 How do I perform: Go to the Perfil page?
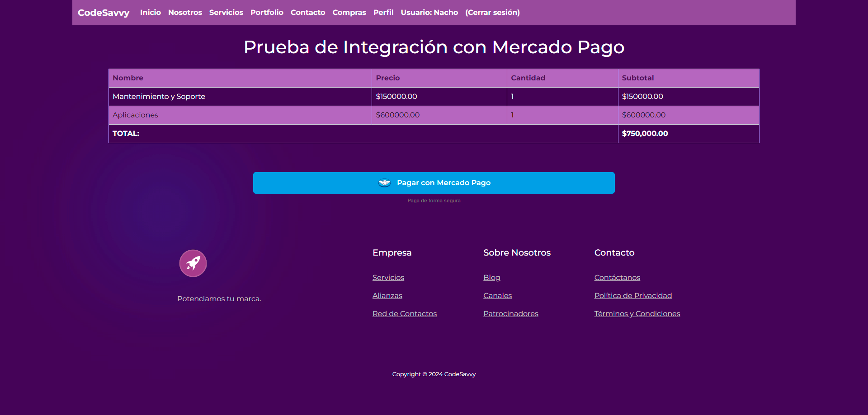coord(383,13)
